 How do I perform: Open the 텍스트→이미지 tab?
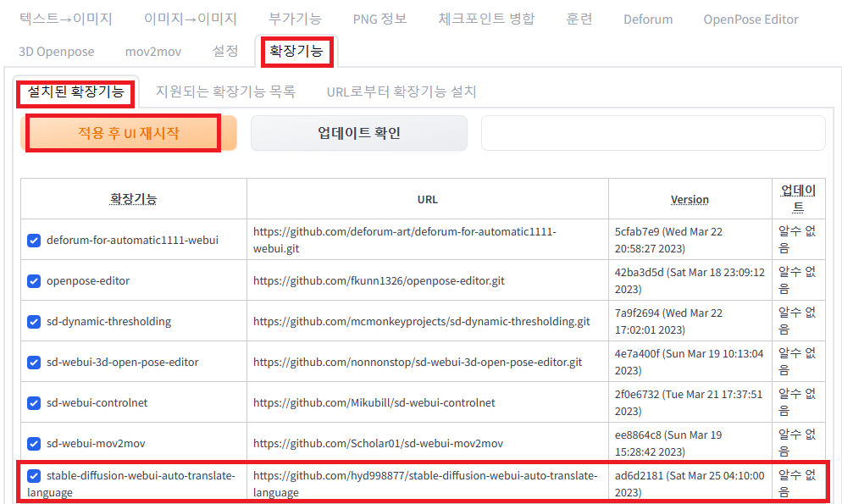click(x=65, y=19)
